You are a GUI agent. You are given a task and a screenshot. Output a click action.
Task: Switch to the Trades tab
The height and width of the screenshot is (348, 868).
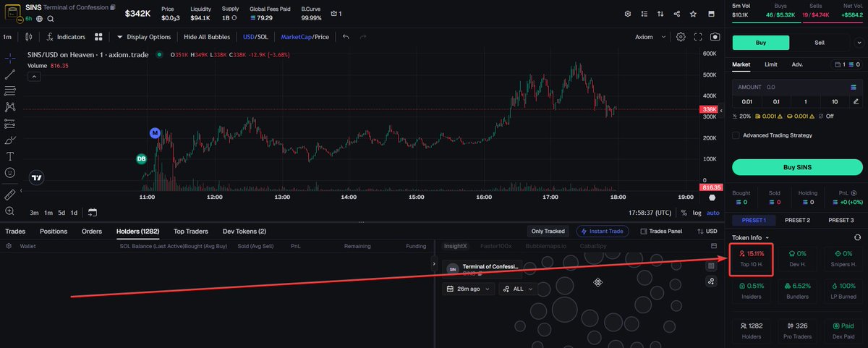pyautogui.click(x=16, y=232)
